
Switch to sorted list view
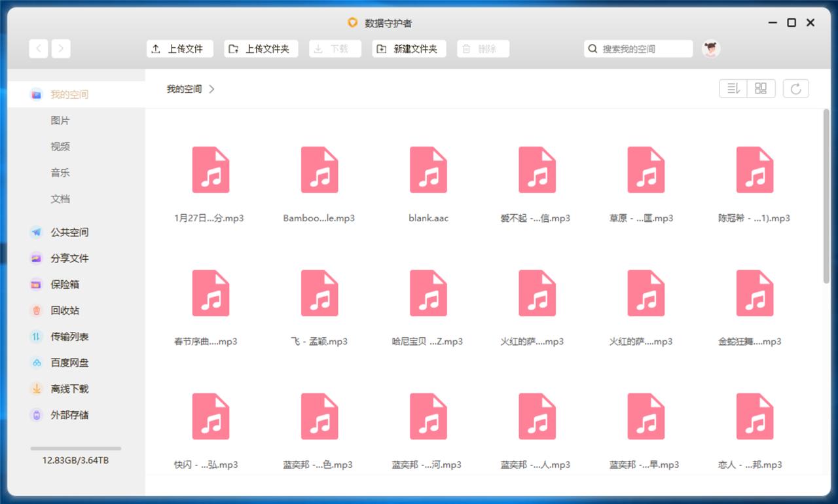pos(733,88)
